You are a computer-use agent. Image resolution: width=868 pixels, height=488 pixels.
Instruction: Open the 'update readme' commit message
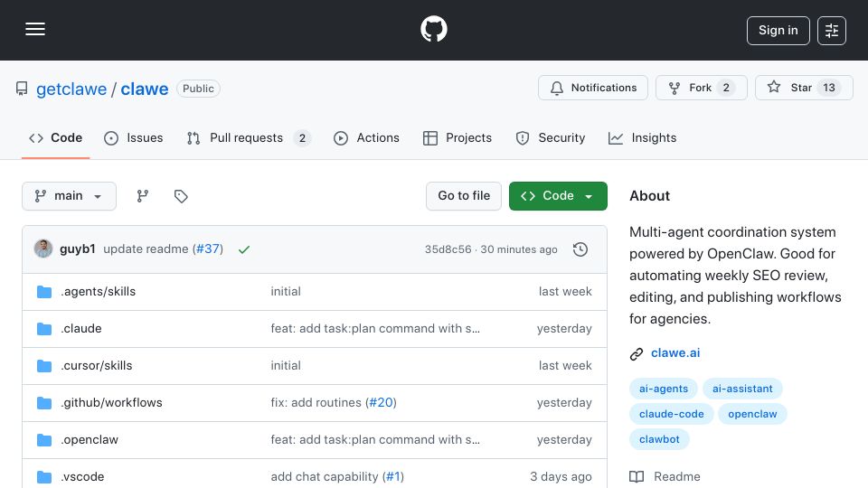146,249
